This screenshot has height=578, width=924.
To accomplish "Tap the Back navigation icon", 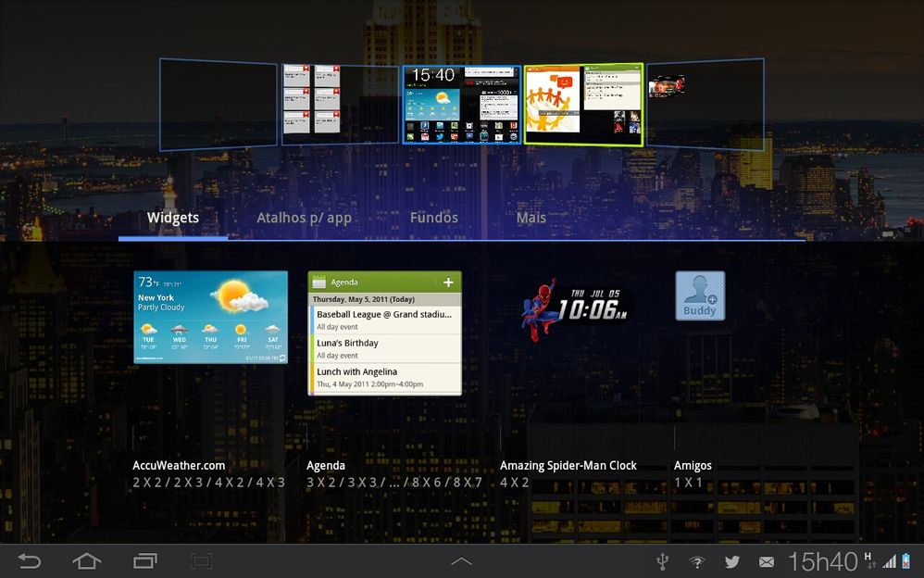I will pyautogui.click(x=30, y=561).
